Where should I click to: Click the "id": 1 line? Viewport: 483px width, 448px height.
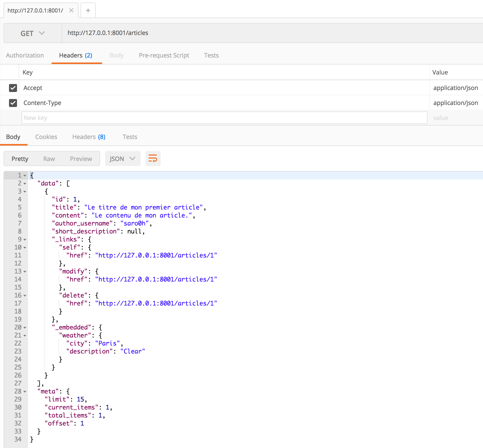[66, 199]
